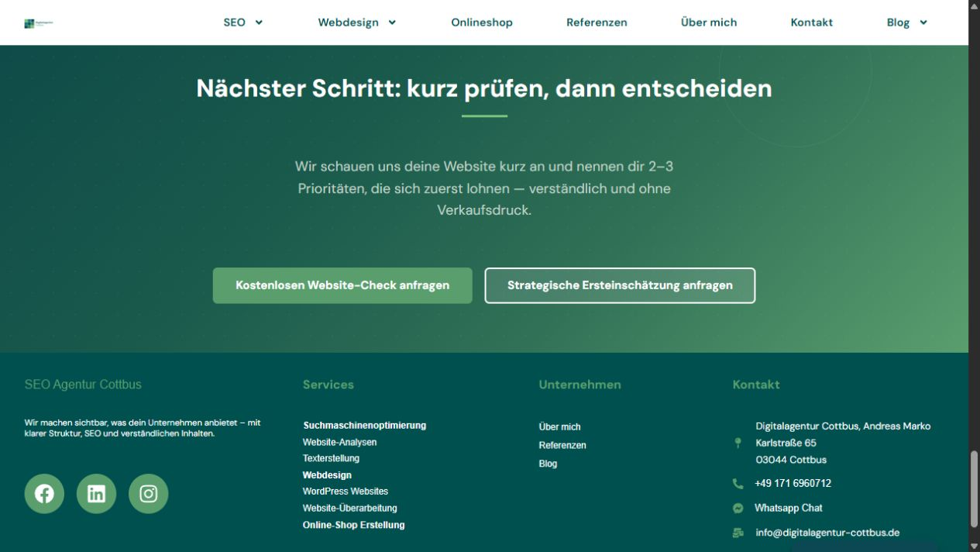Call the number +49 171 6960712
The image size is (980, 552).
pos(793,483)
